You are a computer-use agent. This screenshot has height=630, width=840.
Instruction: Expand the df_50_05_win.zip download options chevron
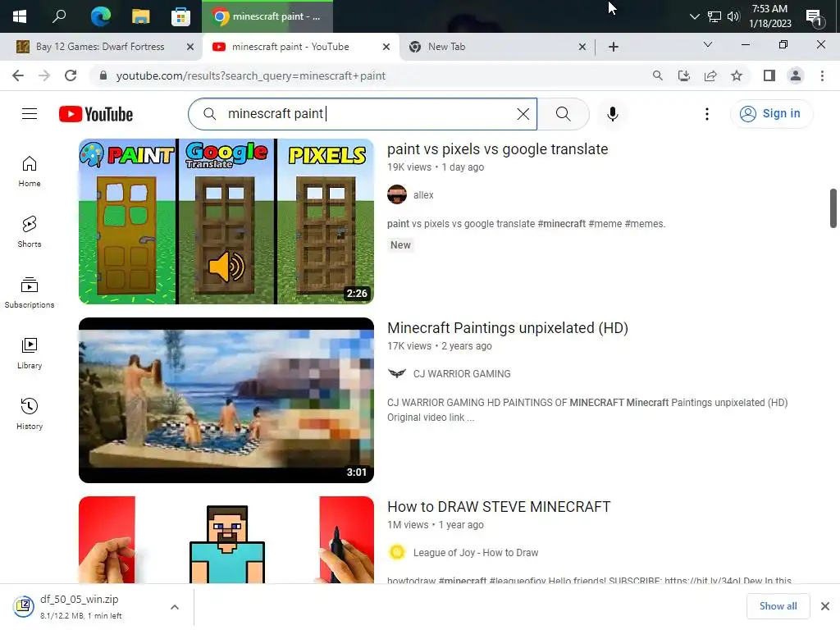pos(175,607)
